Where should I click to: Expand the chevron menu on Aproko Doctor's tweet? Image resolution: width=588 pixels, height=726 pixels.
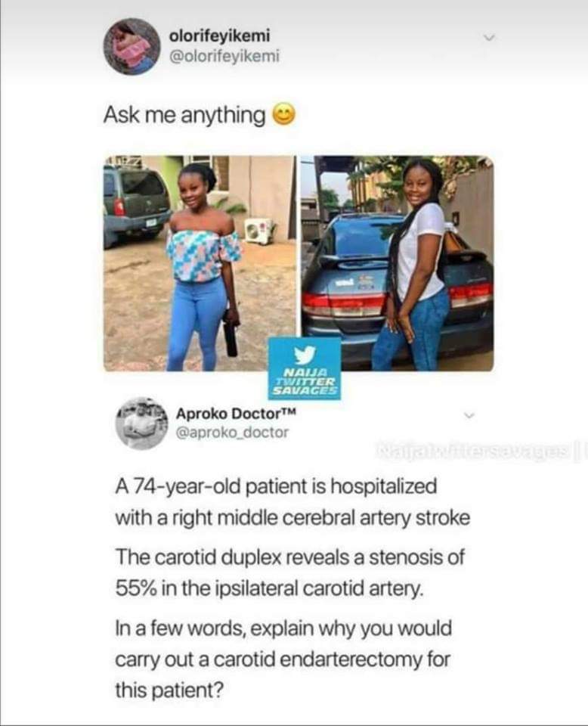[469, 415]
